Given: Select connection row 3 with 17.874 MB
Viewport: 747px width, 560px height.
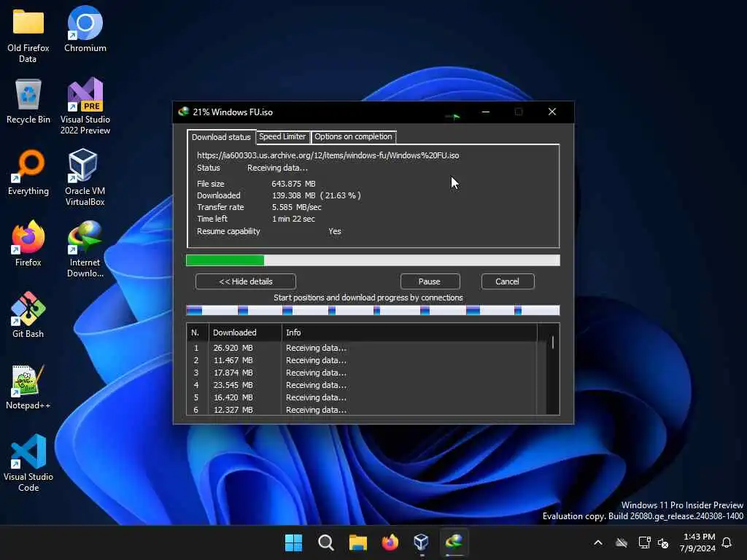Looking at the screenshot, I should tap(362, 373).
